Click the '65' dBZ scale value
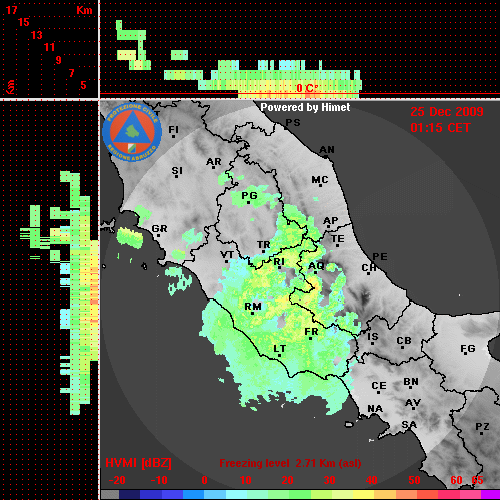 [x=477, y=480]
